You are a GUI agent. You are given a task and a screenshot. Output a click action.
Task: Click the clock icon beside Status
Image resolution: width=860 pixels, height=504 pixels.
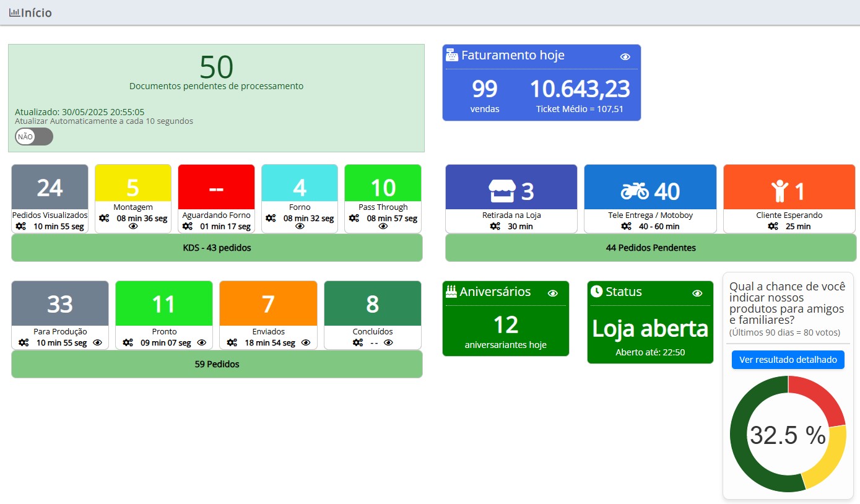596,291
